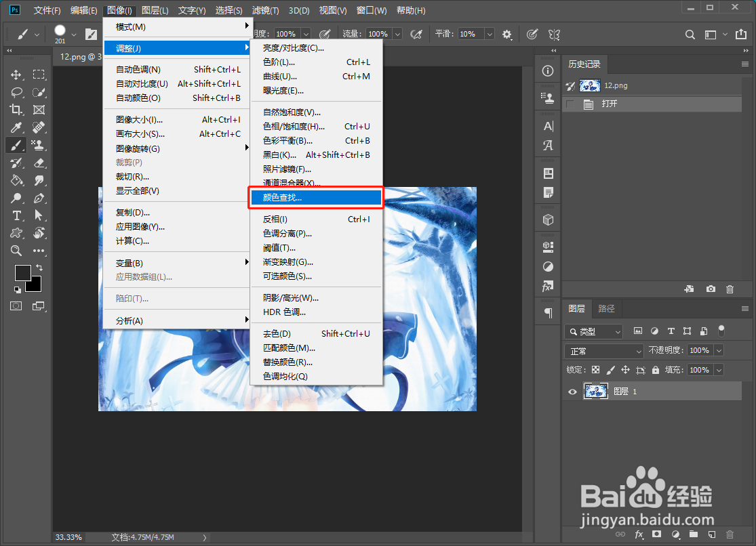Create new group folder icon

(x=694, y=534)
